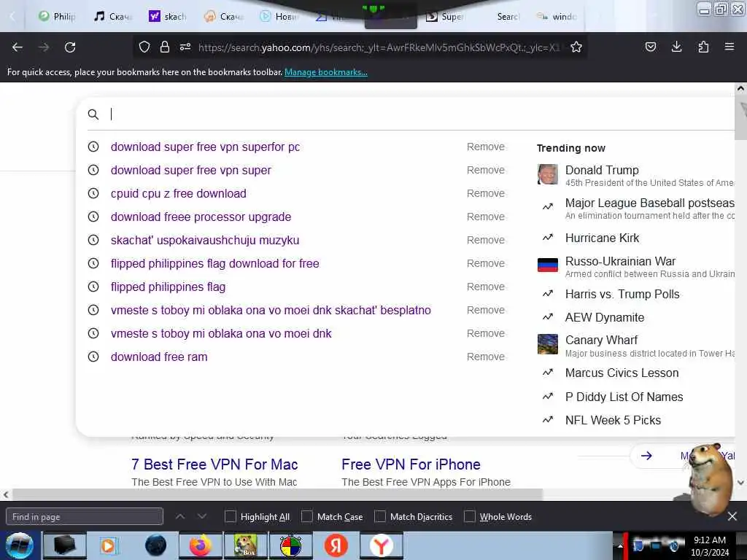Enable Whole Words checkbox
Screen dimensions: 747x560
[470, 516]
